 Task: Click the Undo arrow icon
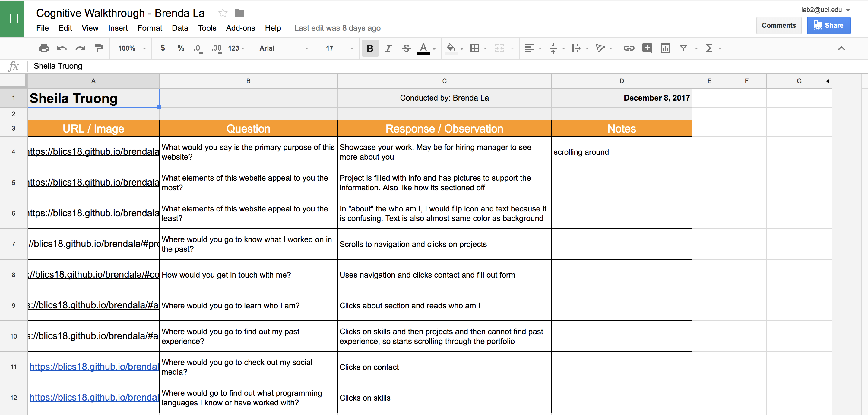click(x=62, y=48)
